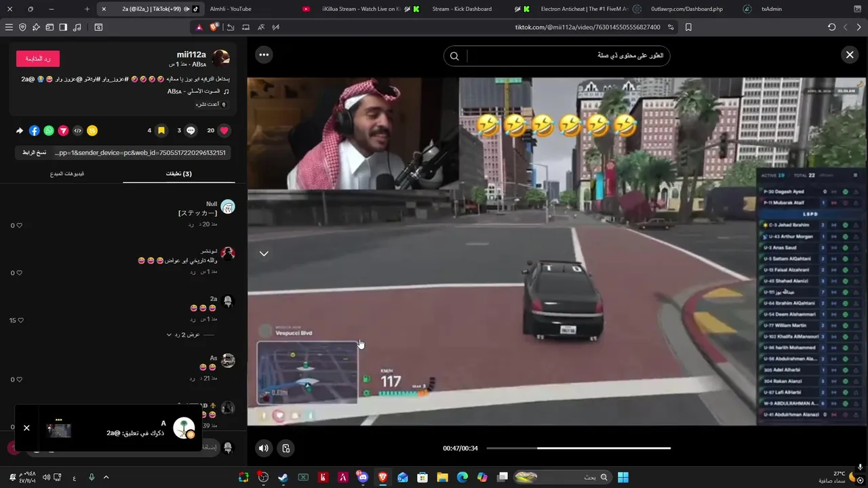868x488 pixels.
Task: Switch to the Comments (3) tab
Action: click(x=179, y=174)
